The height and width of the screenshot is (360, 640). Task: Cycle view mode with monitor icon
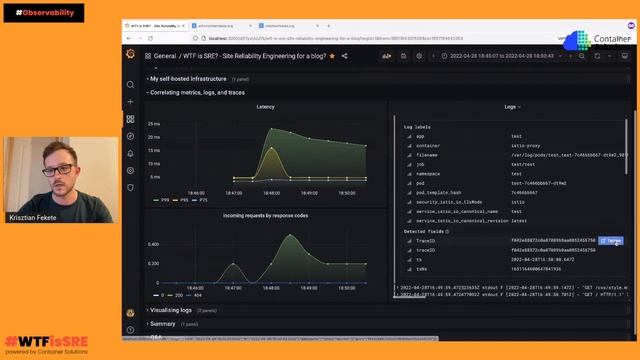[x=624, y=56]
